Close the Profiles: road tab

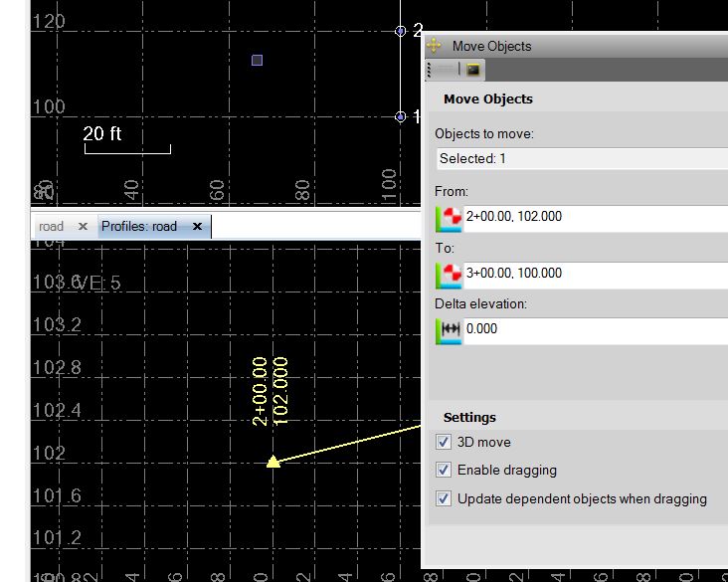pos(197,226)
